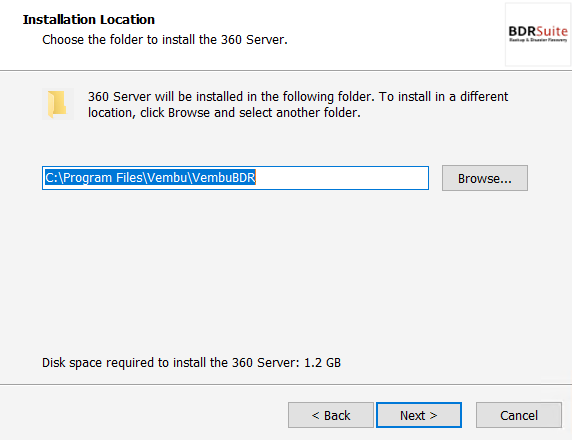Click the "VembuBDR" end of the path

(224, 178)
